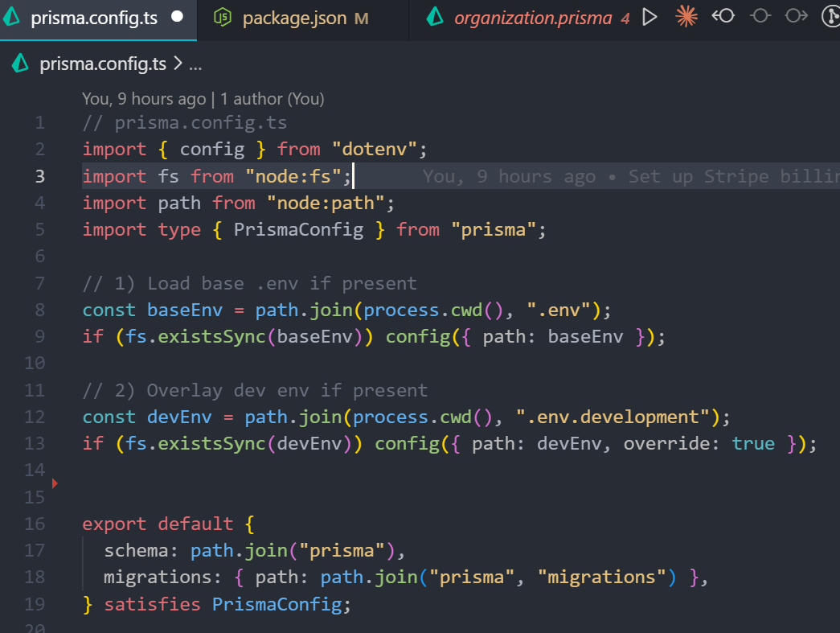This screenshot has height=633, width=840.
Task: Open the git blame author codelens
Action: coord(203,99)
